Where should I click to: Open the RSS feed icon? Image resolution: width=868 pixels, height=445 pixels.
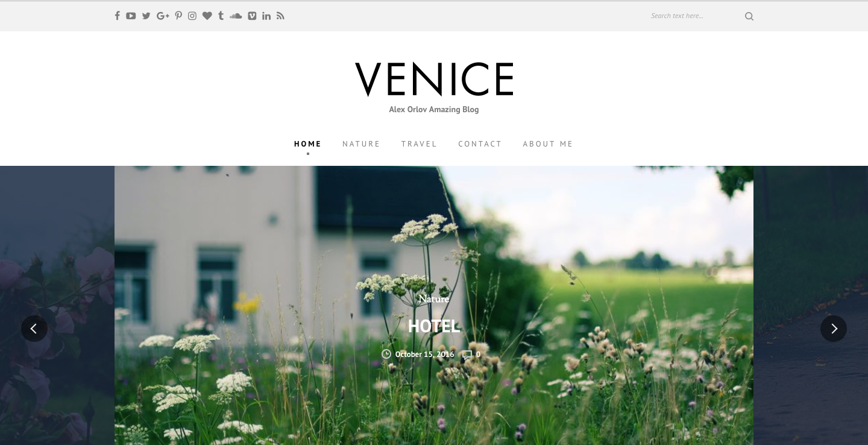coord(280,16)
